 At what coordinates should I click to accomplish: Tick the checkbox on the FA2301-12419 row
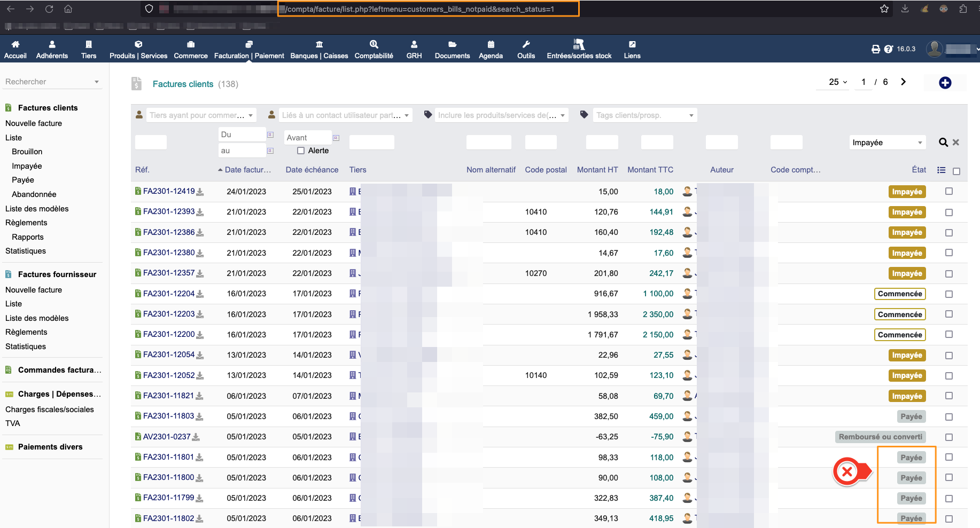pyautogui.click(x=949, y=192)
